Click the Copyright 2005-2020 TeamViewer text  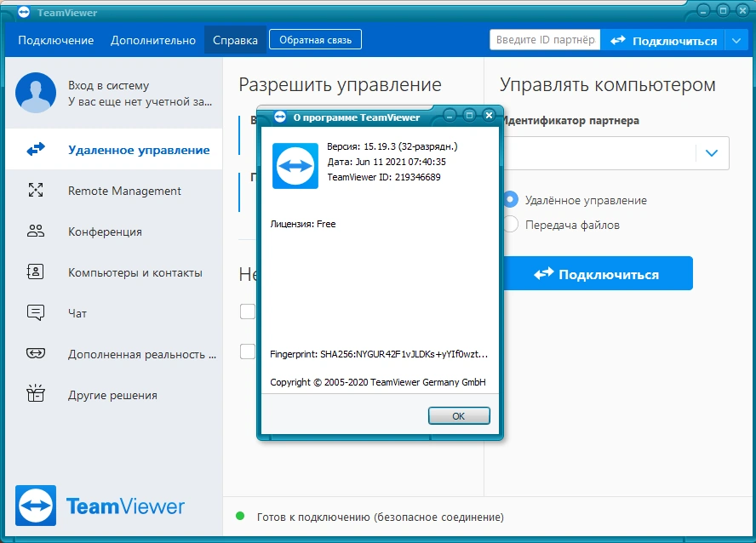pos(378,382)
